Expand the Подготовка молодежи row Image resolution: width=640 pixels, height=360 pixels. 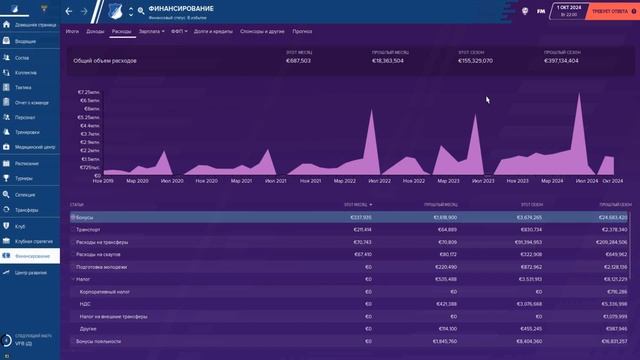tap(73, 267)
